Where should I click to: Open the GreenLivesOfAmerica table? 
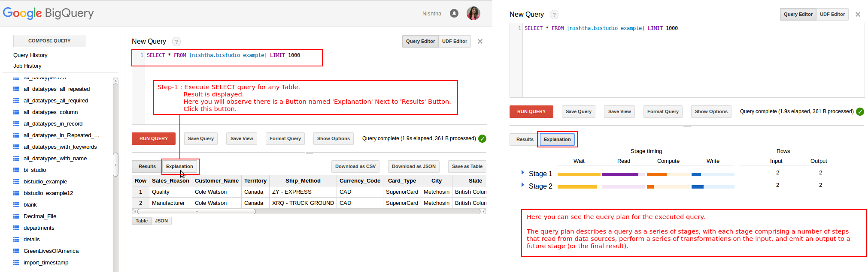tap(51, 251)
